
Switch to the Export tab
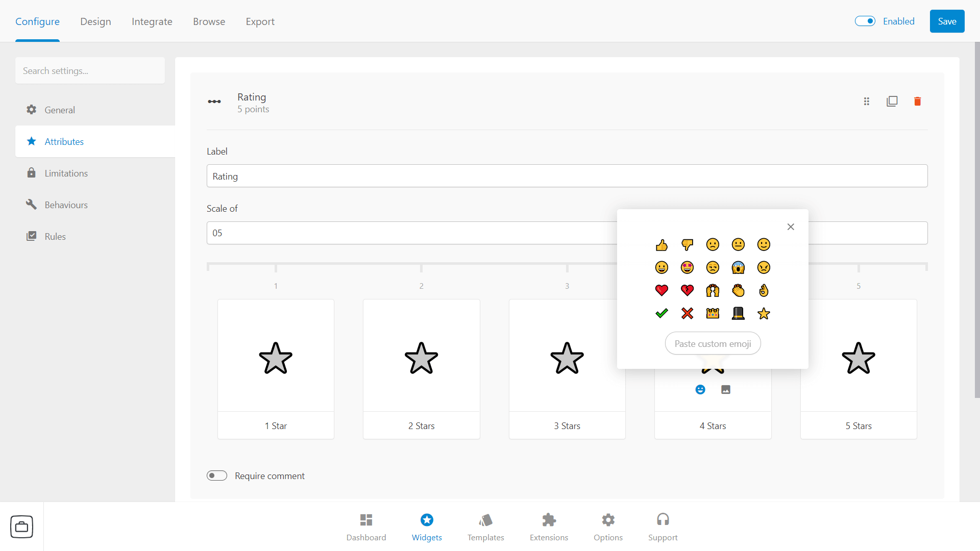pos(260,21)
